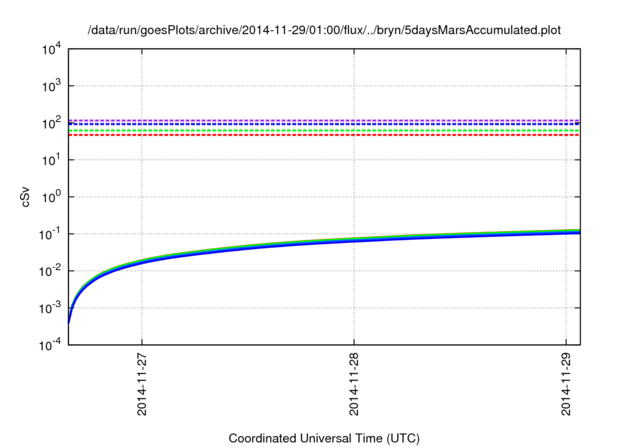Click the y-axis label 10^0

pyautogui.click(x=51, y=197)
